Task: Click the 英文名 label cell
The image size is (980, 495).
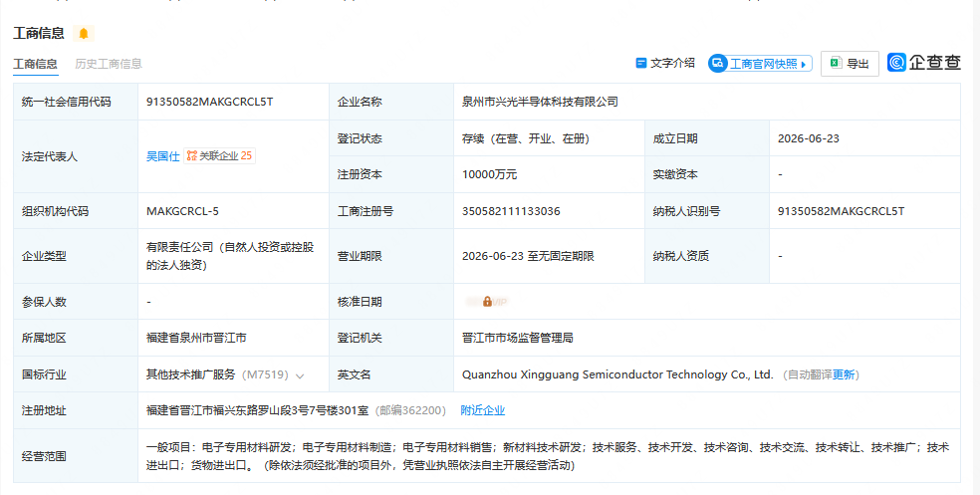Action: [x=391, y=375]
